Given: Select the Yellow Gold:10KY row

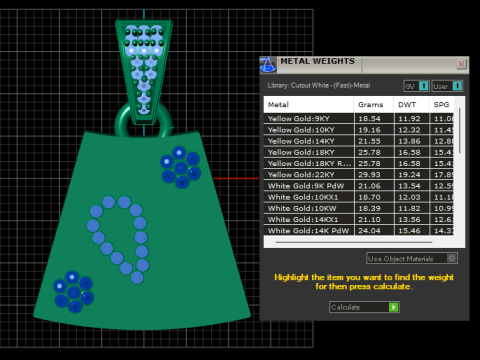Looking at the screenshot, I should tap(359, 130).
